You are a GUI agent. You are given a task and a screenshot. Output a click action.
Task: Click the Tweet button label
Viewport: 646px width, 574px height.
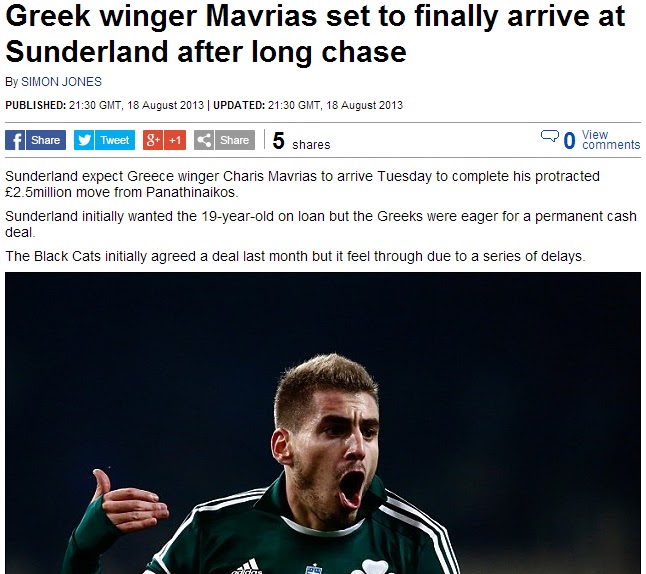coord(115,140)
